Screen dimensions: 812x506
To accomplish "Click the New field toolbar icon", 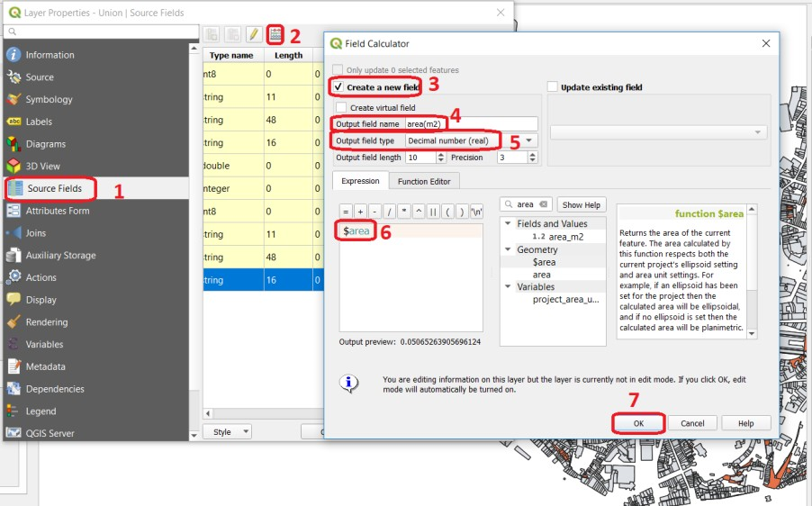I will click(212, 35).
